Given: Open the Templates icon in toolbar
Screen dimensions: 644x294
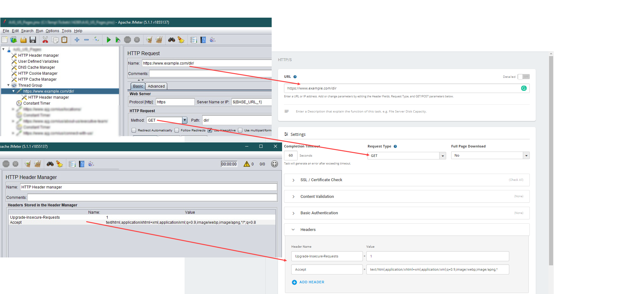Looking at the screenshot, I should 14,40.
